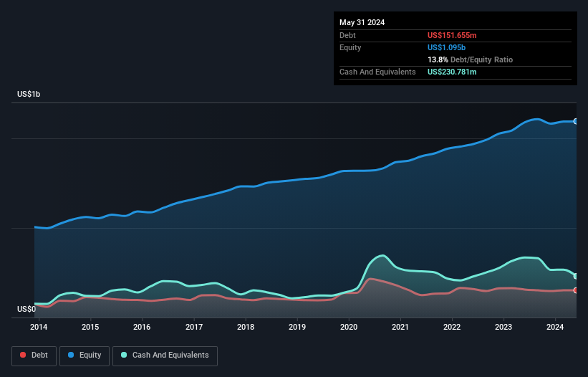This screenshot has width=588, height=377.
Task: Click the 13.8% Debt/Equity Ratio text
Action: pos(470,59)
